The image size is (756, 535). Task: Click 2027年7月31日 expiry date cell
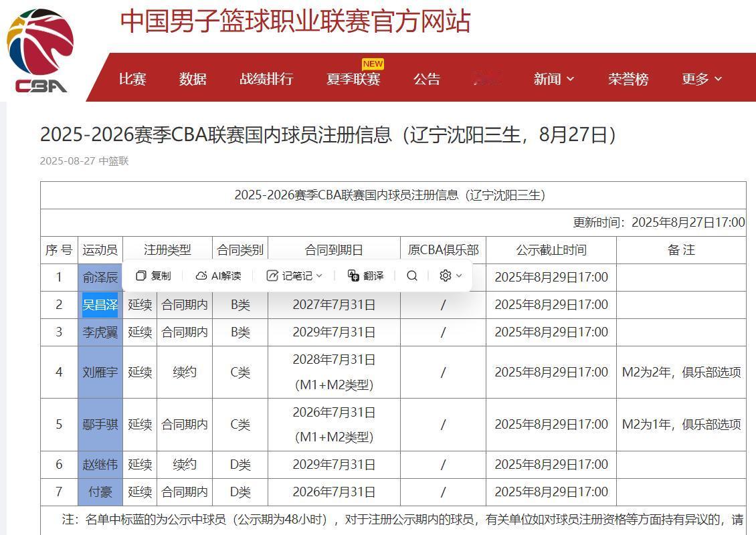click(x=334, y=304)
